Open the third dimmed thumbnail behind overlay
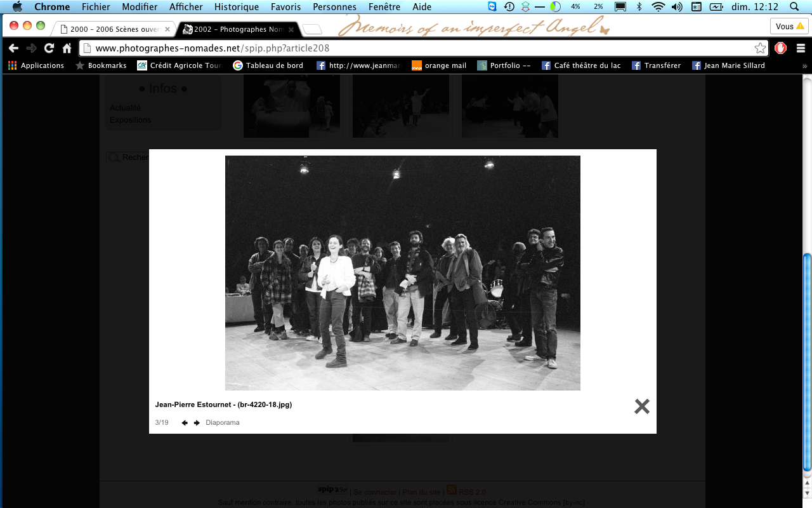 (510, 105)
